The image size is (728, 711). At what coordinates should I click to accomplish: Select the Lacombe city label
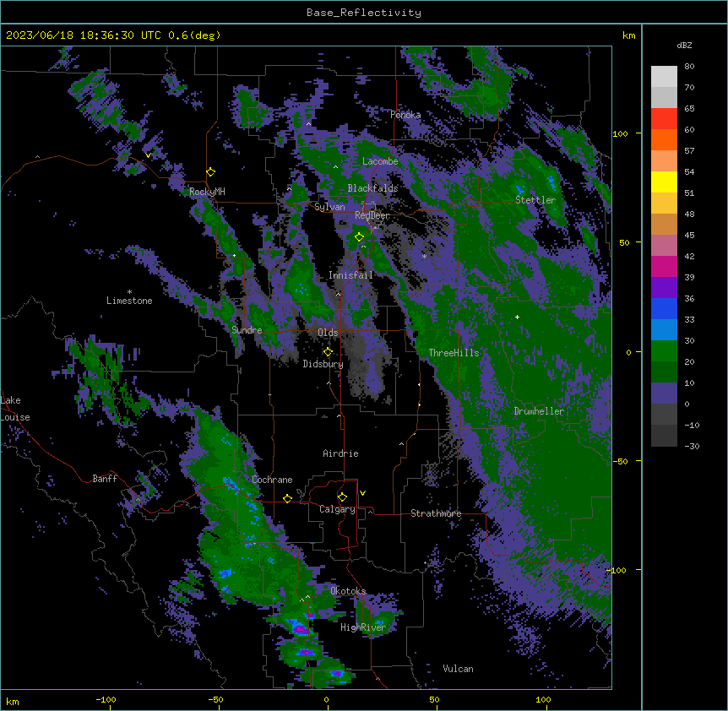pyautogui.click(x=380, y=161)
